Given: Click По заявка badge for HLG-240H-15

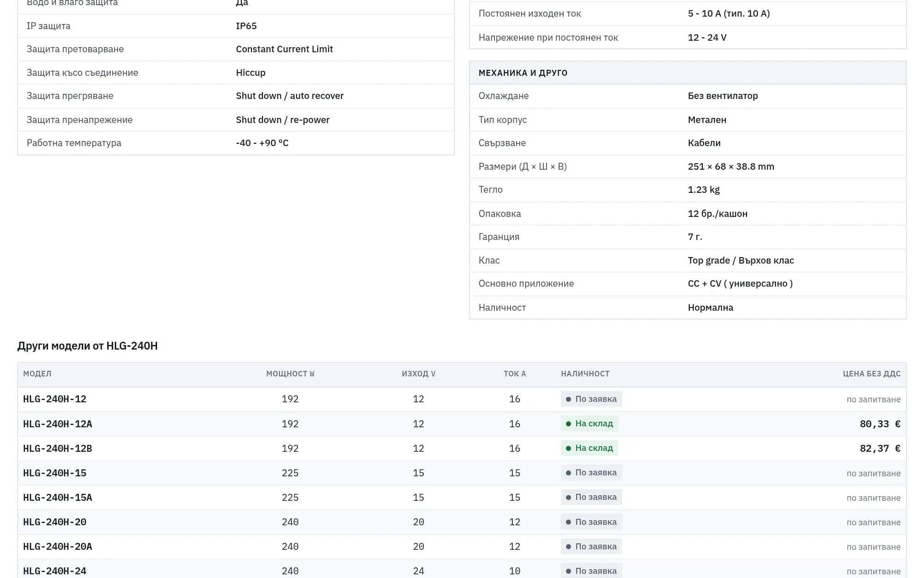Looking at the screenshot, I should (591, 473).
